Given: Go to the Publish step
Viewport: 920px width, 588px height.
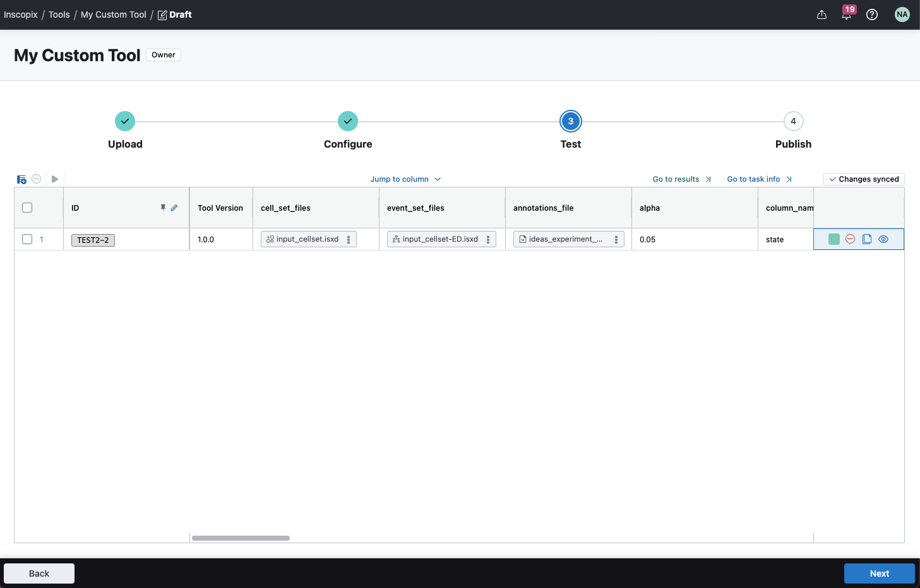Looking at the screenshot, I should pyautogui.click(x=793, y=122).
